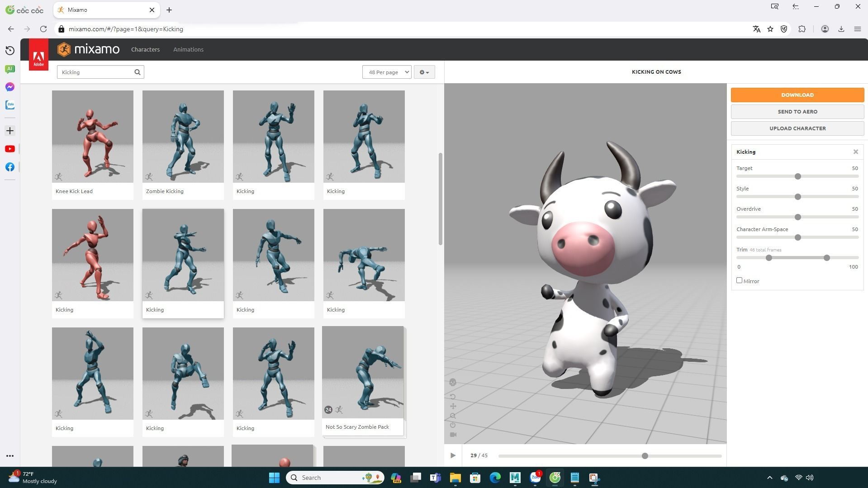Select the Knee Kick Lead animation
This screenshot has width=868, height=488.
click(93, 145)
